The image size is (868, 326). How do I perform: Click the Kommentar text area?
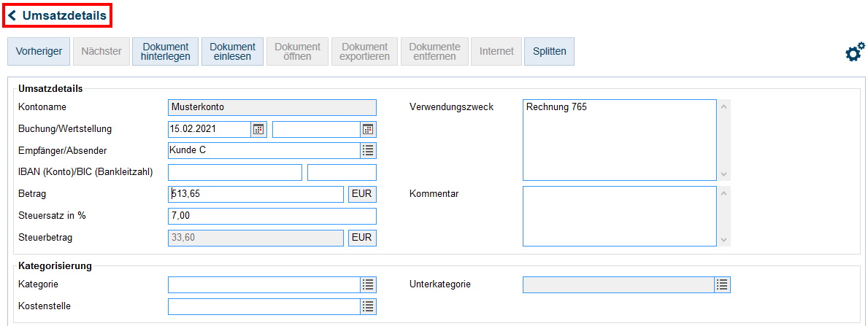(619, 217)
